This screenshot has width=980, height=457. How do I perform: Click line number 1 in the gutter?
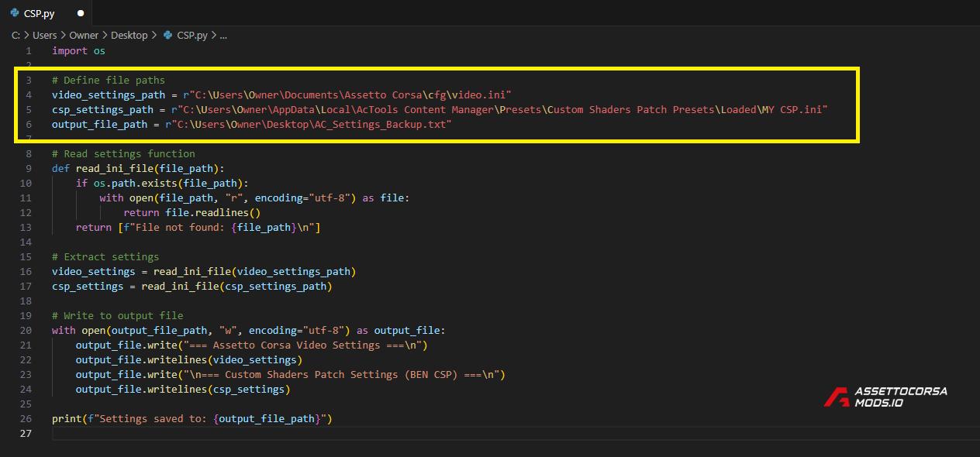29,50
